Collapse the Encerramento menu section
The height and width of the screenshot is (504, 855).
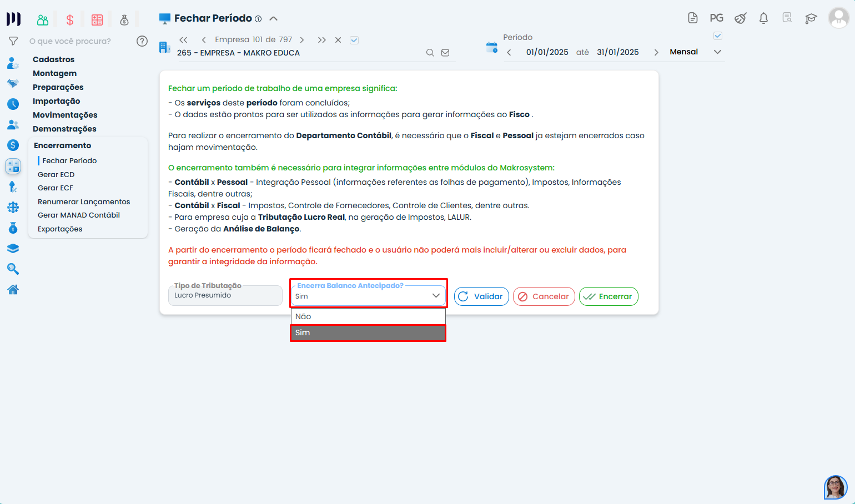tap(62, 145)
